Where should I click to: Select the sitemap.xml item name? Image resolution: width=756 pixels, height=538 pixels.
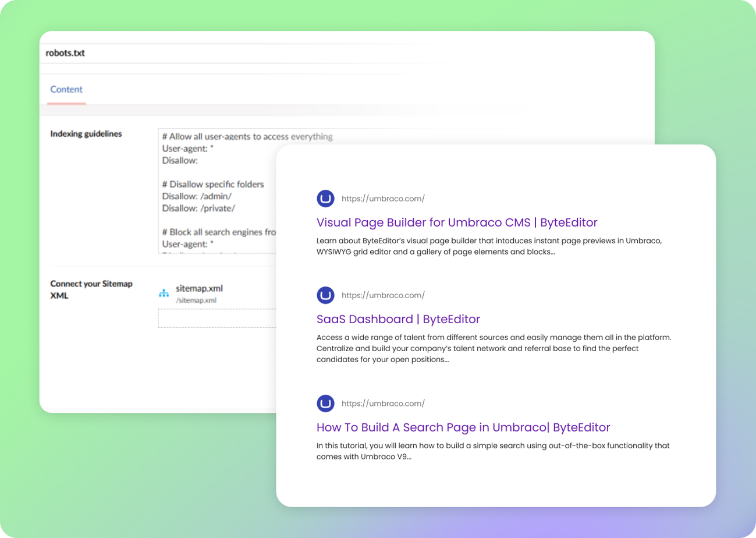pyautogui.click(x=199, y=288)
